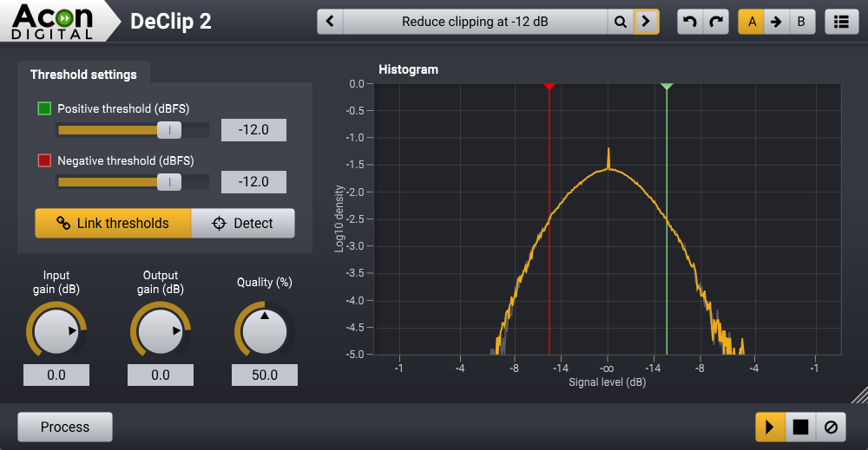This screenshot has width=868, height=450.
Task: Start playback with the play button
Action: pyautogui.click(x=770, y=427)
